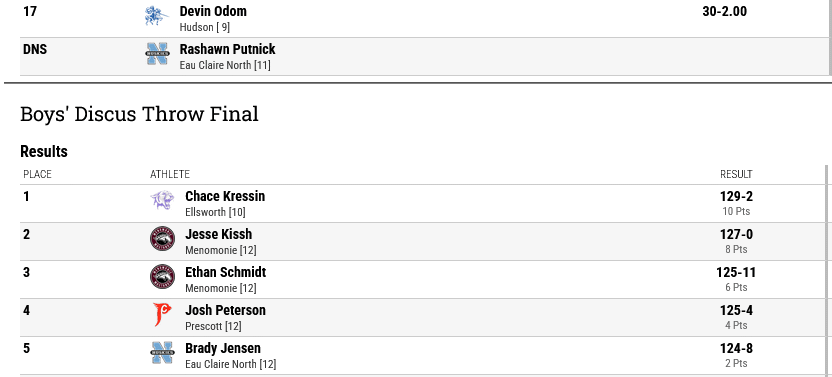Open Jesse Kissh's athlete profile
This screenshot has height=377, width=832.
click(219, 234)
